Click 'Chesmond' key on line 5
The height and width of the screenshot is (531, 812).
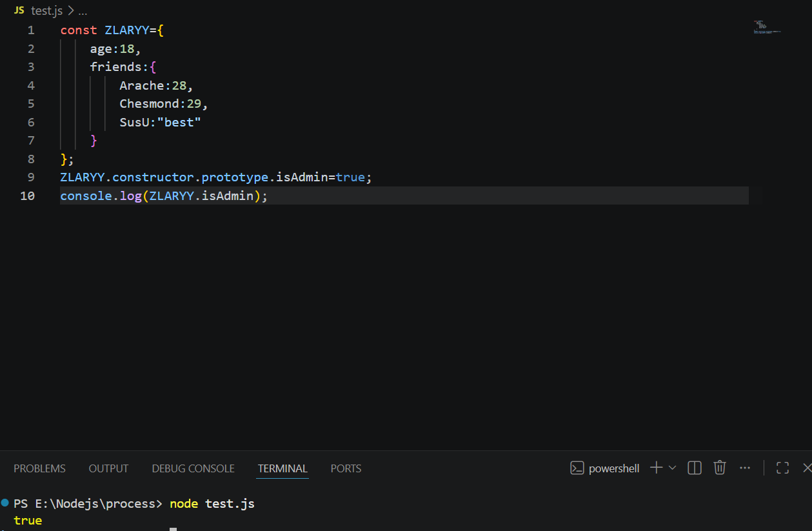tap(150, 103)
